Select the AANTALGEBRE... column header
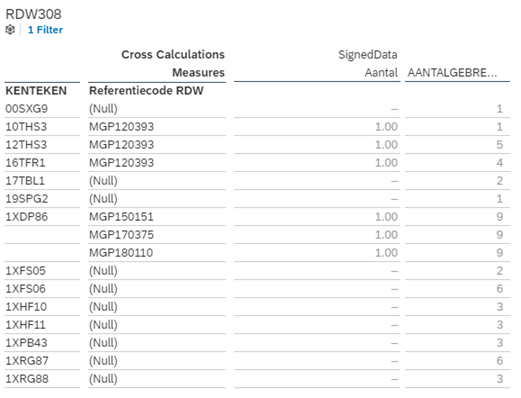Screen dimensions: 521x398 452,73
